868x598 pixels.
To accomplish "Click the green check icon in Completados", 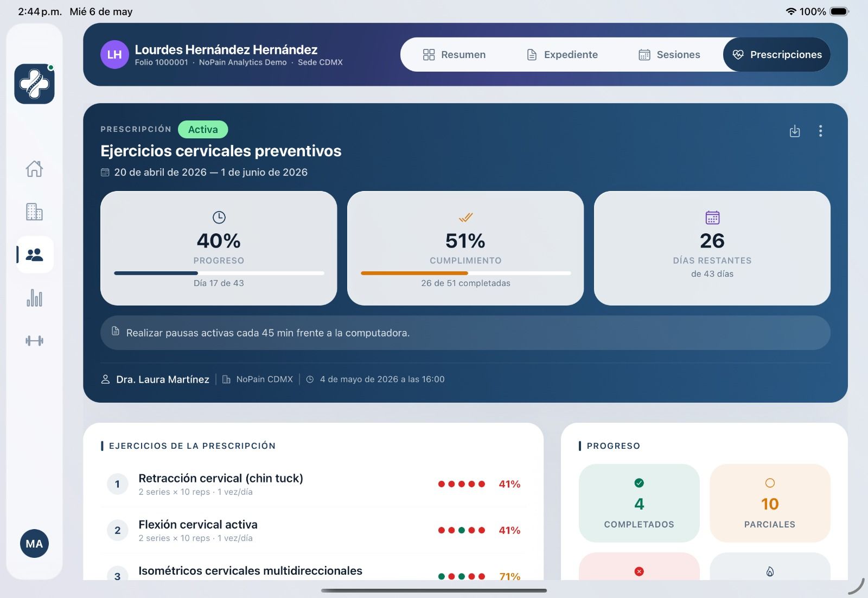I will point(639,483).
